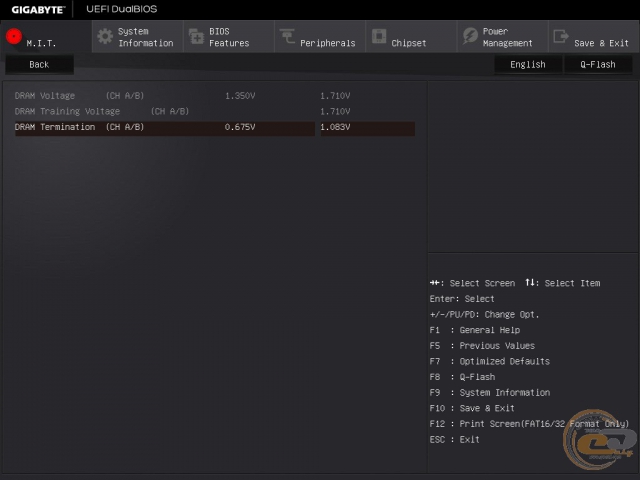Click F9 System Information help line

pyautogui.click(x=489, y=393)
